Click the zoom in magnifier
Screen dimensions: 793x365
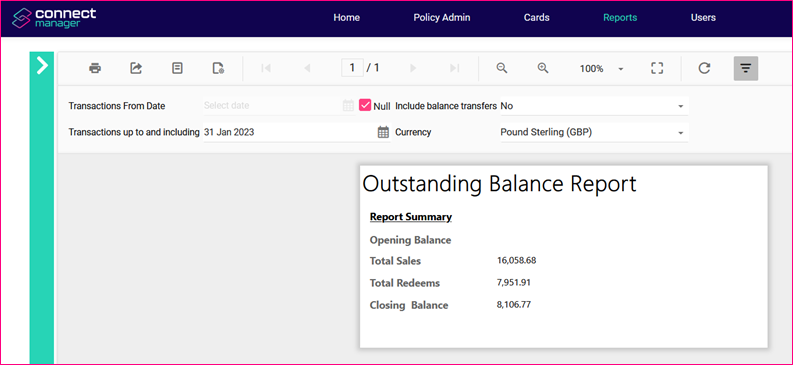pyautogui.click(x=543, y=68)
